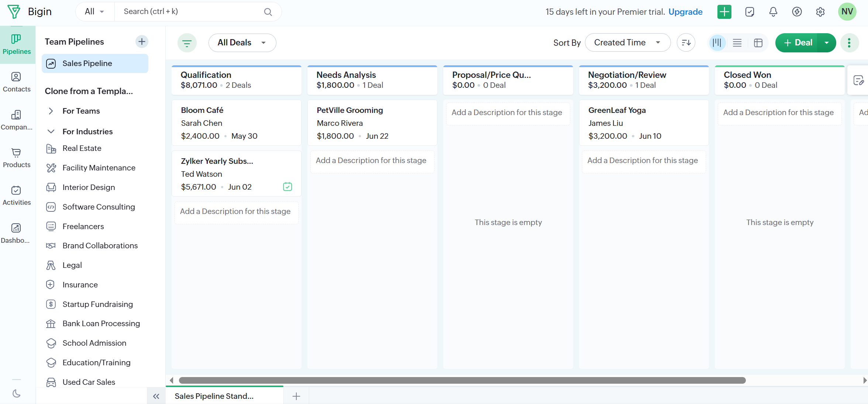The height and width of the screenshot is (404, 868).
Task: Select the Interior Design template
Action: tap(89, 187)
